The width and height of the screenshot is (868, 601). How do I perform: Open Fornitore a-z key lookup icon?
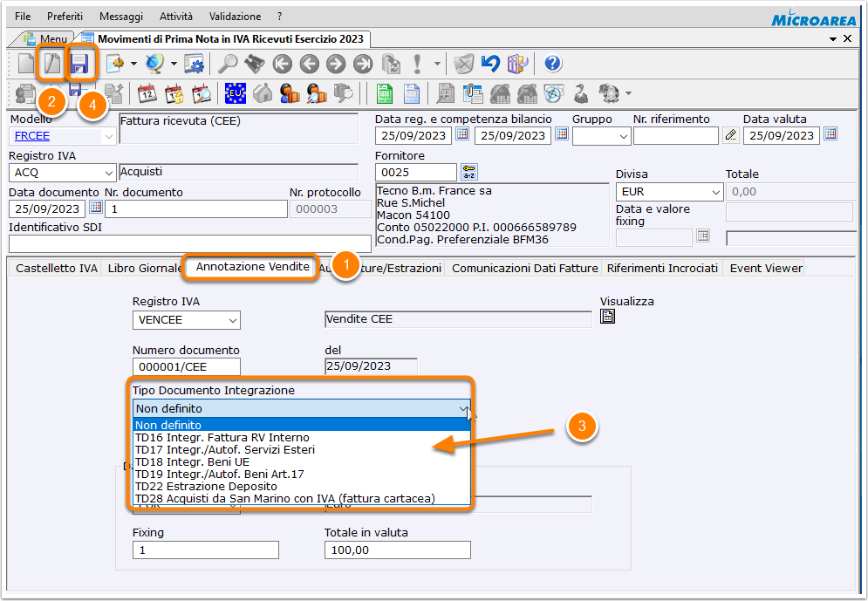pos(468,172)
